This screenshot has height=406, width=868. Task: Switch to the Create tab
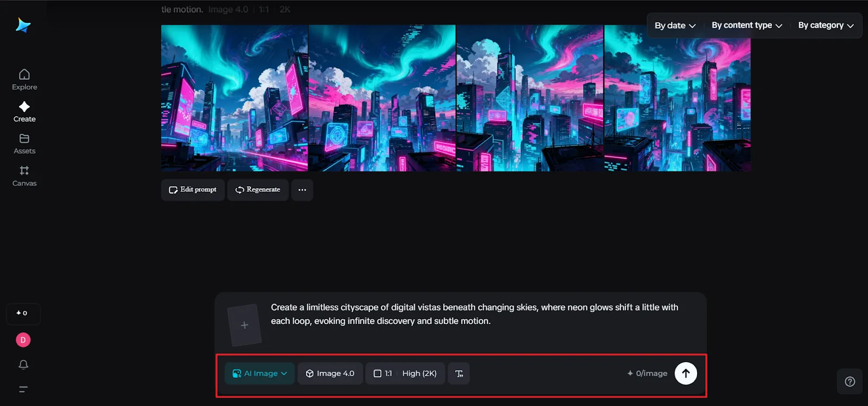[x=24, y=111]
